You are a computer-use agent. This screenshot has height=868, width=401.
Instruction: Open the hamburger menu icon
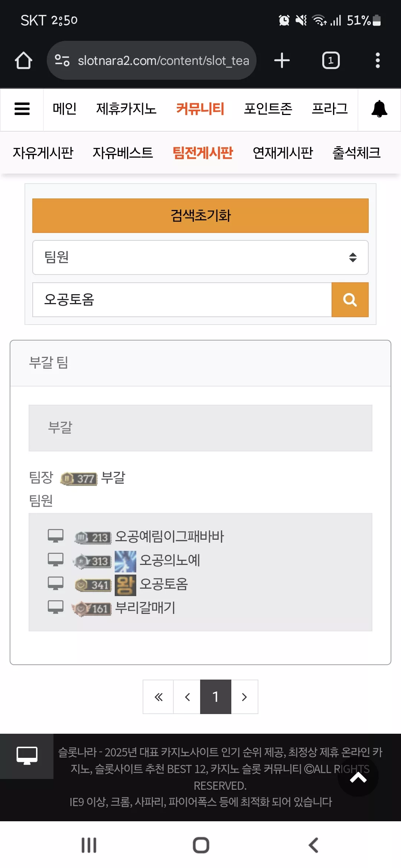point(22,109)
